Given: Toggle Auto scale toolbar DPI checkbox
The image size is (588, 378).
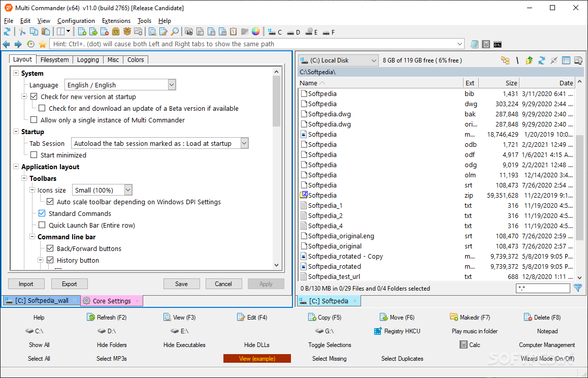Looking at the screenshot, I should click(x=50, y=202).
